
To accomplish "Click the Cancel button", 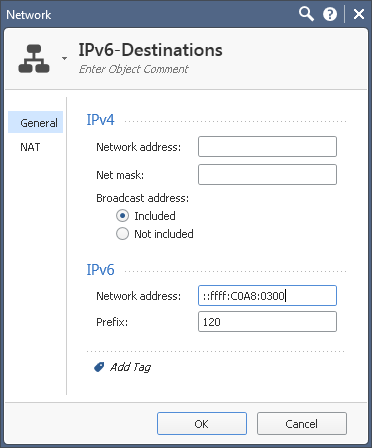I will 302,424.
